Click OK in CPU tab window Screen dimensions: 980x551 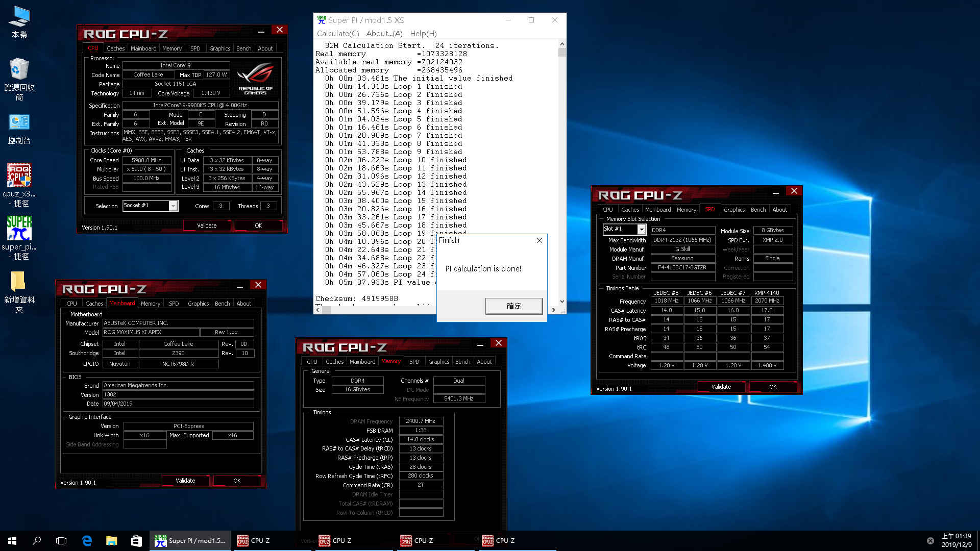click(258, 226)
